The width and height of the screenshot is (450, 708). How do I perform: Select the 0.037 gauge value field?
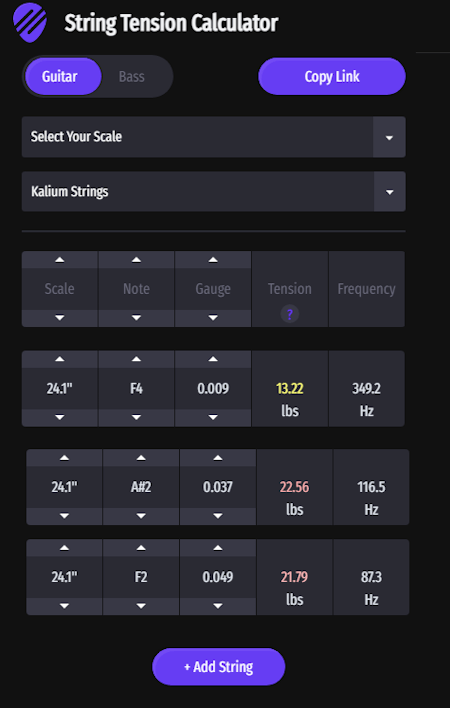pos(218,487)
